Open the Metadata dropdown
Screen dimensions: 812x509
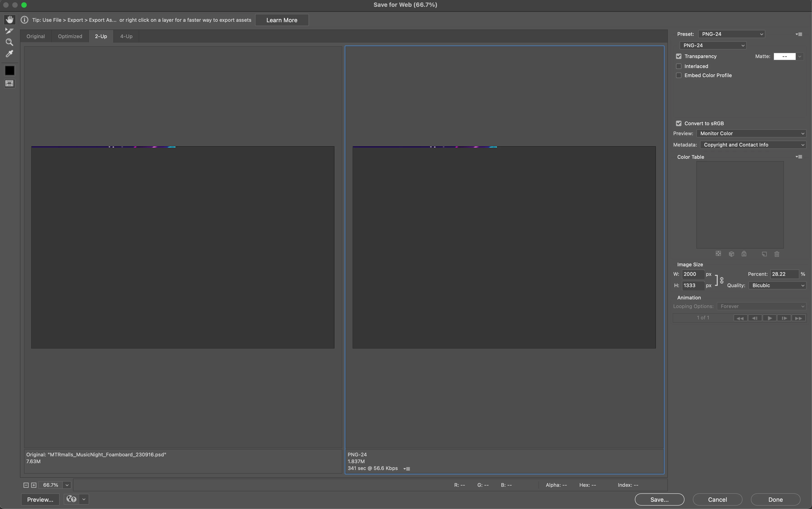pos(753,145)
